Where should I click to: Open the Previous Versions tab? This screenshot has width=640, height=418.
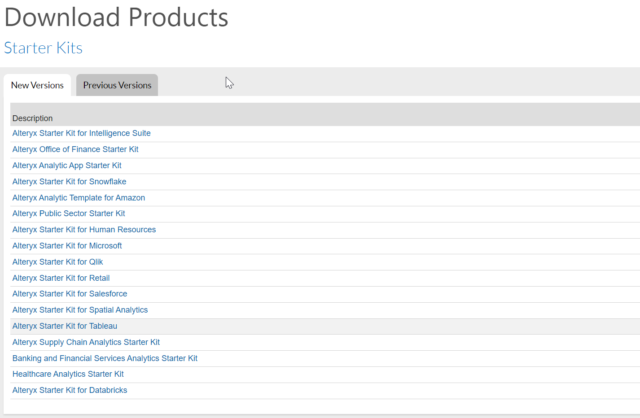click(117, 85)
